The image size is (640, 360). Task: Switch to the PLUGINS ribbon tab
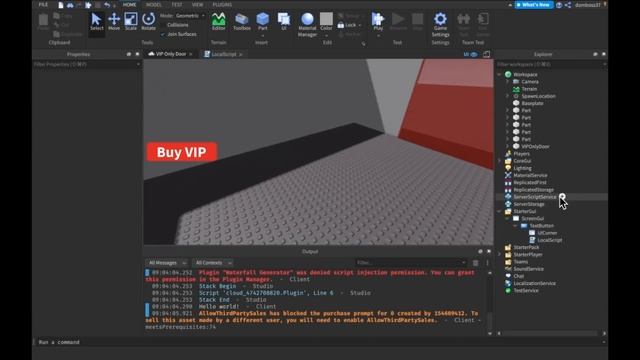point(222,5)
